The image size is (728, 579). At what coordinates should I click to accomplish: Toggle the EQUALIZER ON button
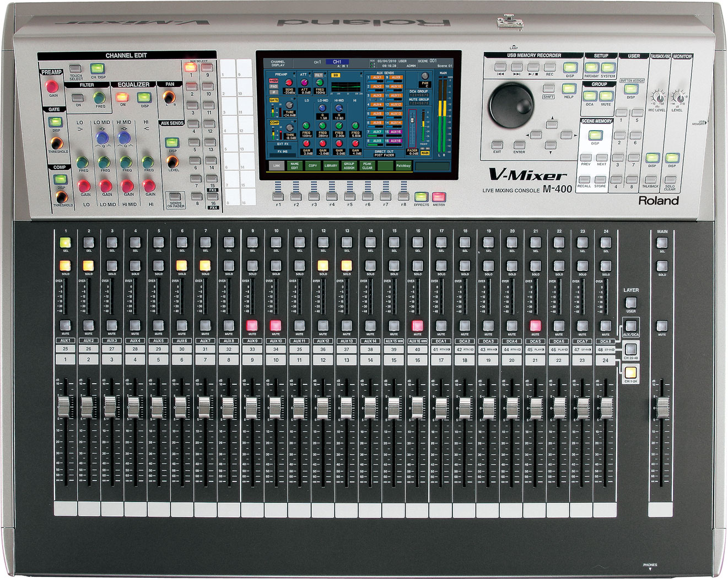[122, 98]
